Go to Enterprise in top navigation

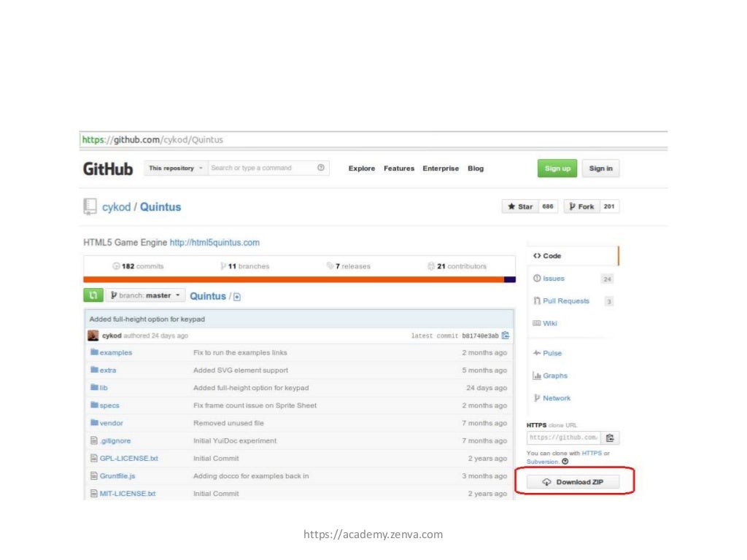coord(441,168)
